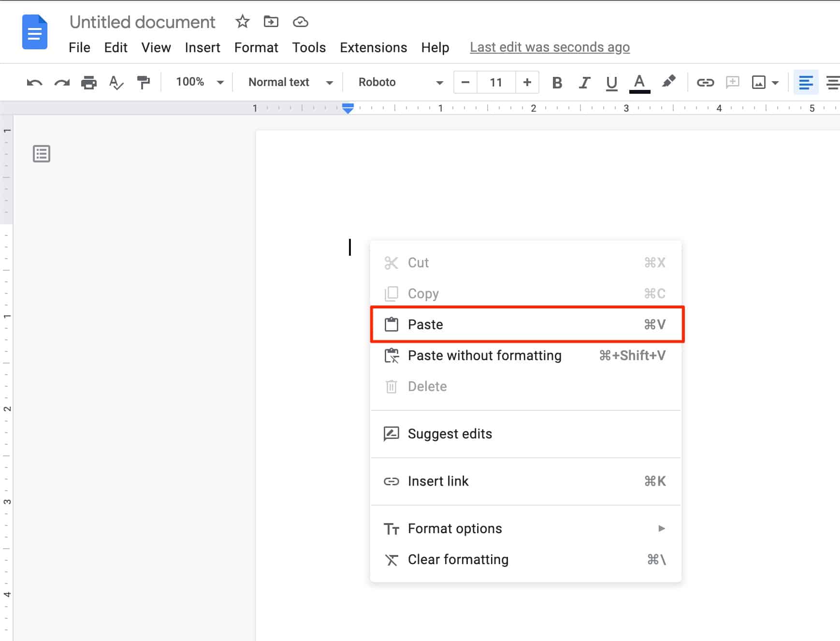Open the Roboto font dropdown
The height and width of the screenshot is (641, 840).
[400, 82]
